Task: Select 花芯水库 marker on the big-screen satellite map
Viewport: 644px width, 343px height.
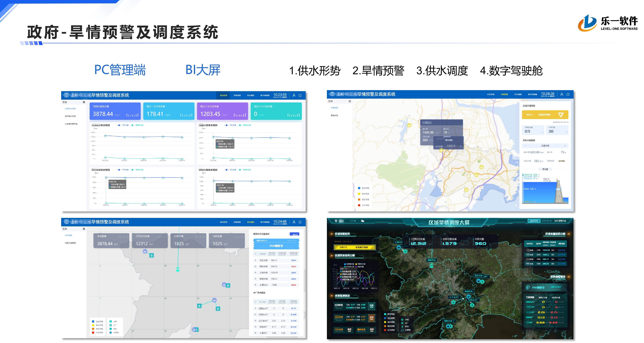Action: pos(478,281)
